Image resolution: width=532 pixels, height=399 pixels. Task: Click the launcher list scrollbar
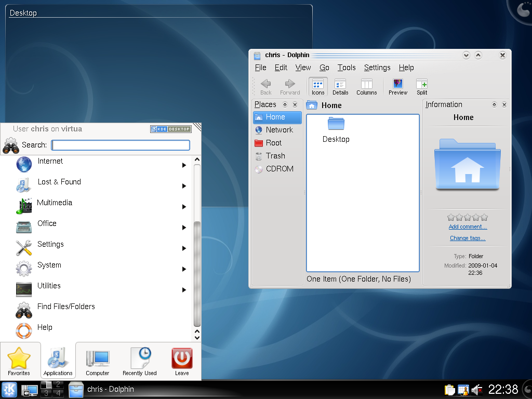(x=197, y=273)
